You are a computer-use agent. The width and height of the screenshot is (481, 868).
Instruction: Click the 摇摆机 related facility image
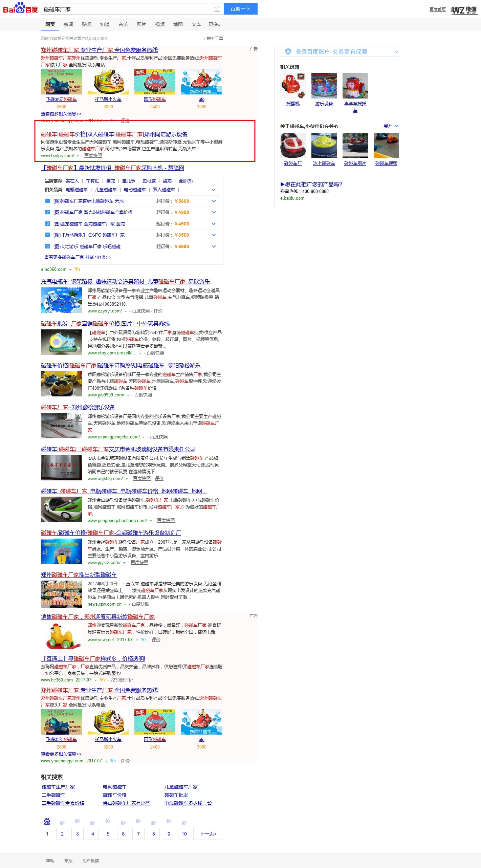click(293, 86)
